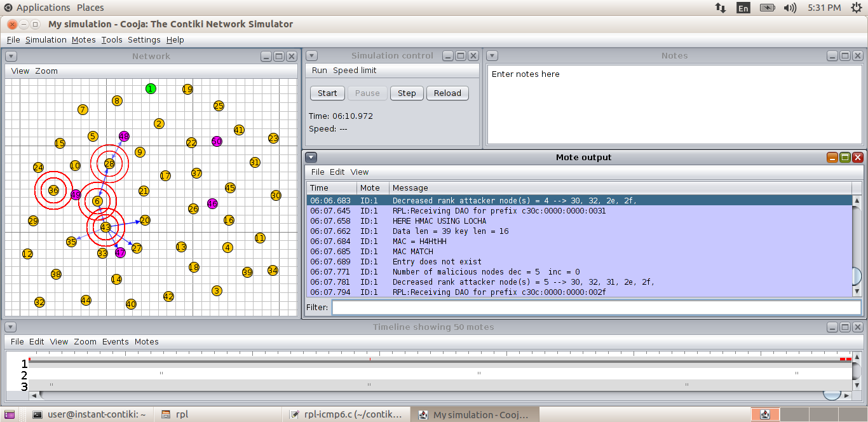Open View menu in Network panel
The width and height of the screenshot is (868, 422).
[20, 71]
